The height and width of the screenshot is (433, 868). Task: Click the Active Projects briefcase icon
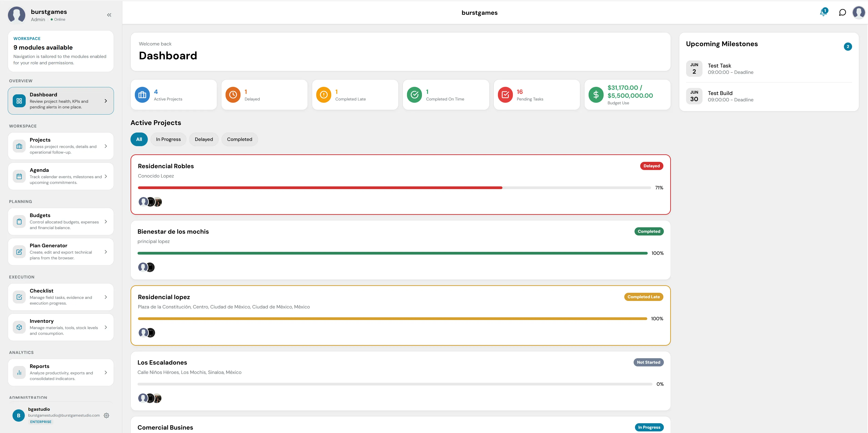[x=142, y=95]
